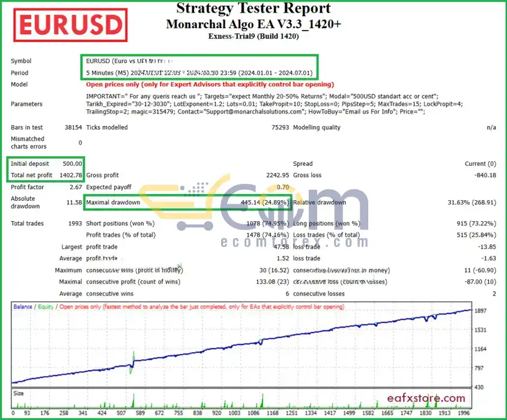The image size is (507, 420).
Task: Click the EURUSD red logo badge
Action: coord(70,25)
